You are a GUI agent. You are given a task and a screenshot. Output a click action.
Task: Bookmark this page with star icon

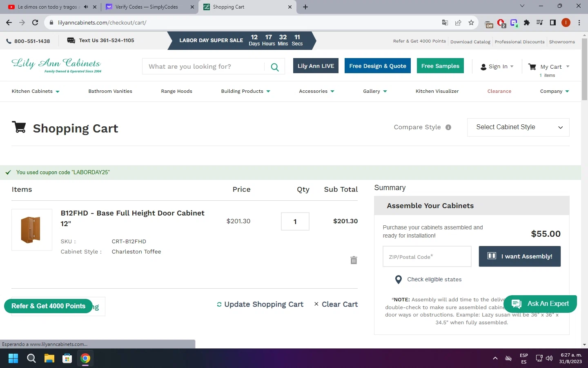click(471, 22)
